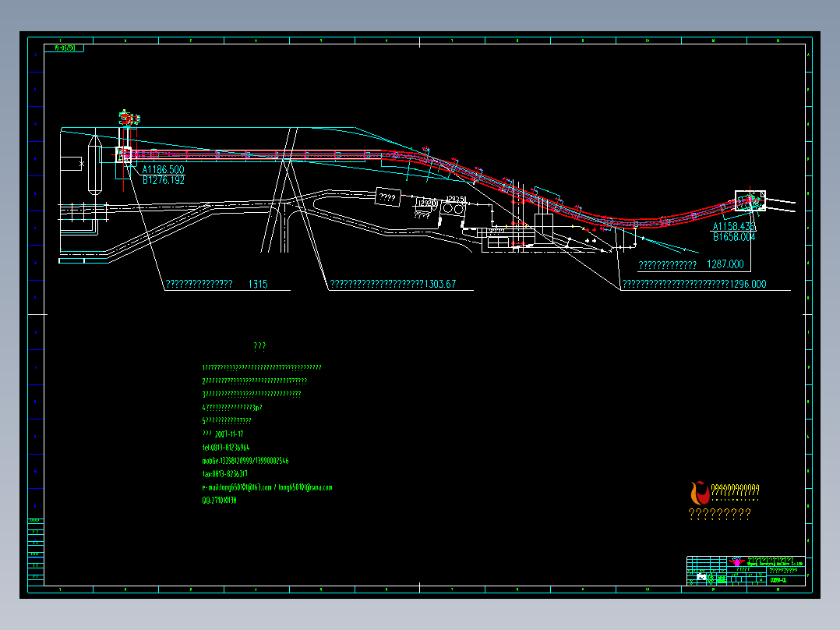
Task: Click the company emblem inside the title block
Action: pyautogui.click(x=736, y=561)
